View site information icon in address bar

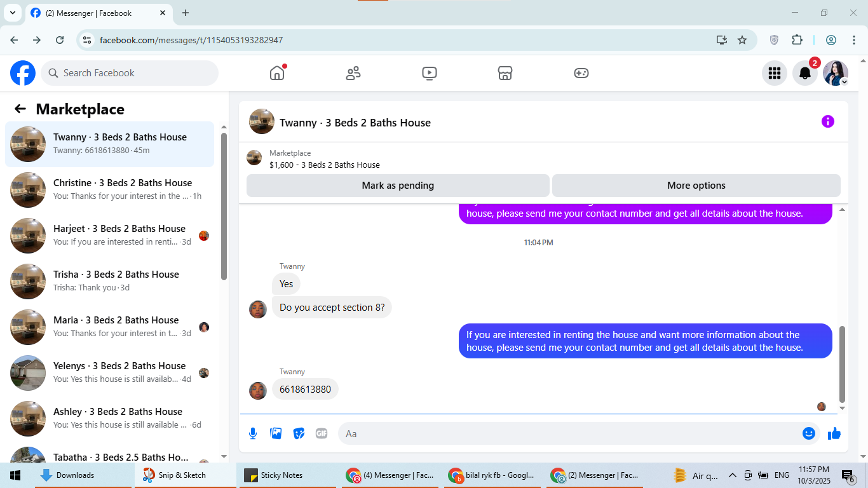(x=88, y=40)
